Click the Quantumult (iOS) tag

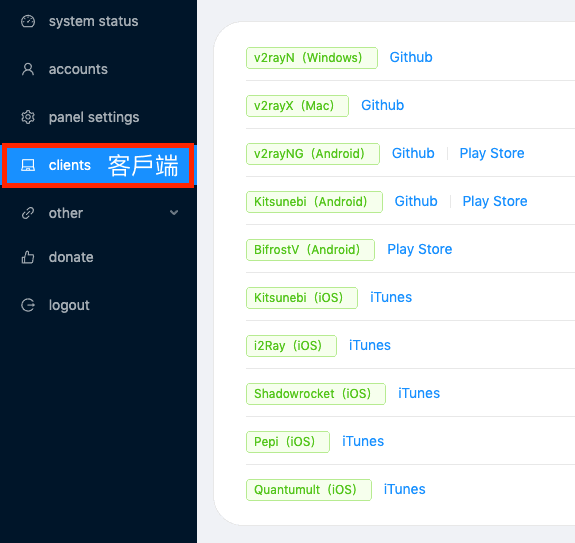coord(309,490)
